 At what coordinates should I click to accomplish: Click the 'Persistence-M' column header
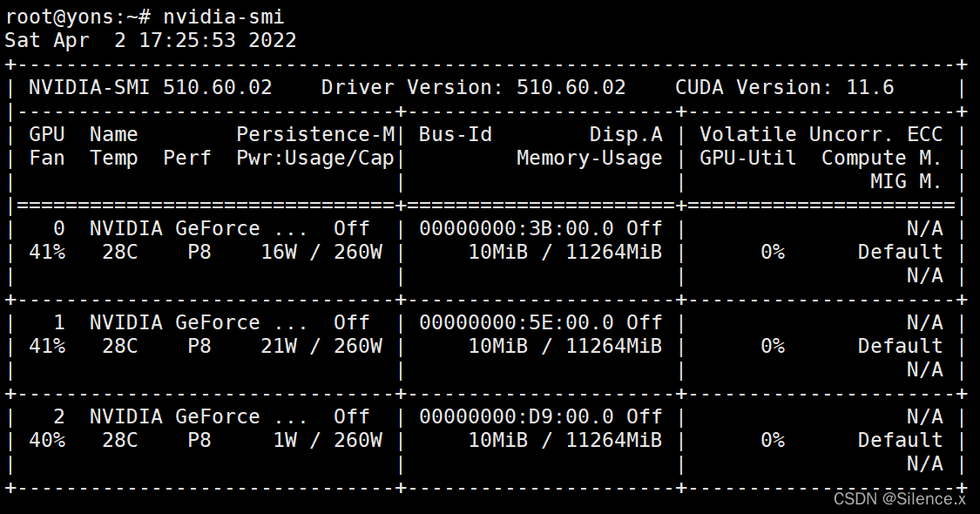pyautogui.click(x=315, y=134)
